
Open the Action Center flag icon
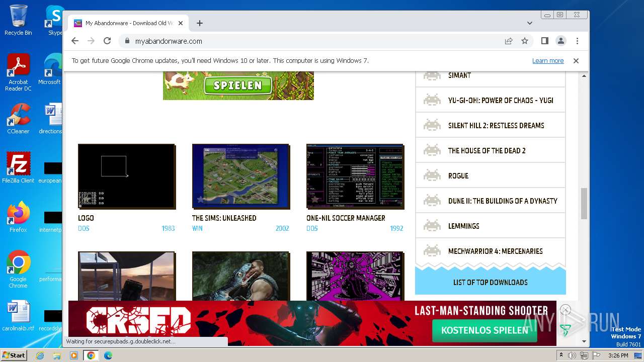[x=596, y=355]
